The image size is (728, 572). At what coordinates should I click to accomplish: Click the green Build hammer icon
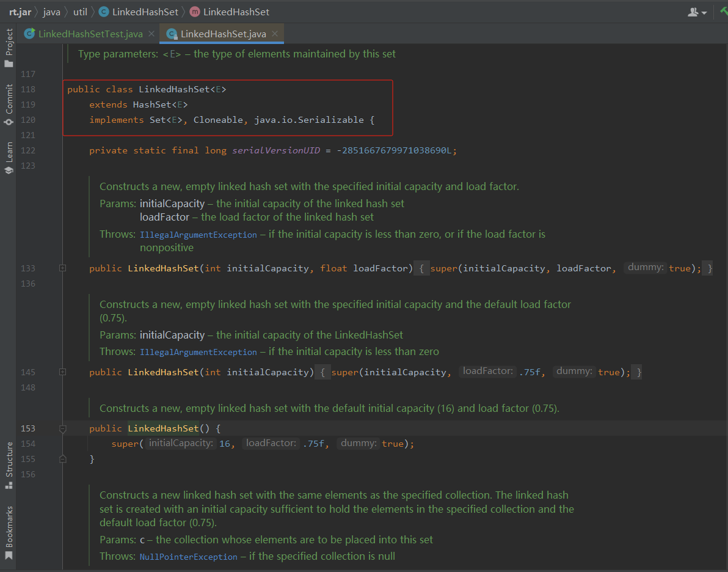tap(723, 12)
